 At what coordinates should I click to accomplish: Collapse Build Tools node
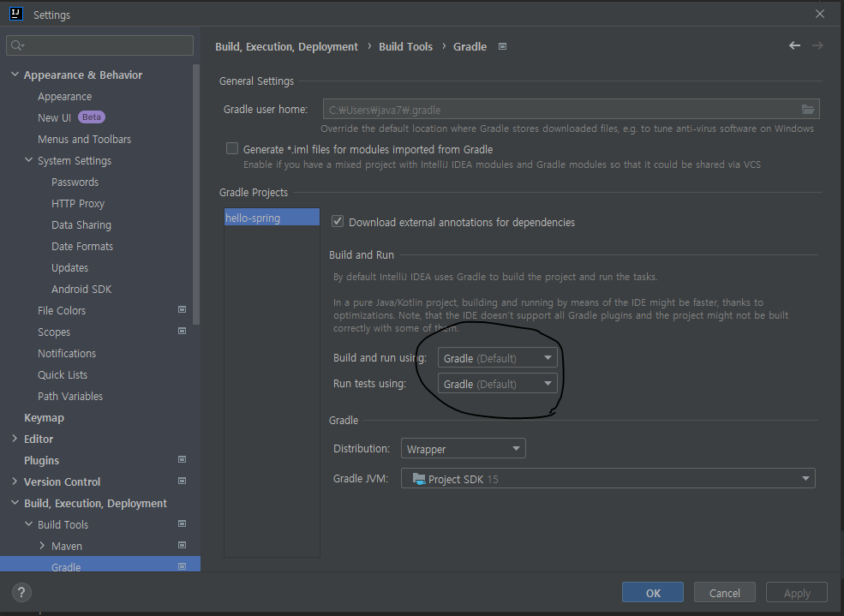pos(29,524)
